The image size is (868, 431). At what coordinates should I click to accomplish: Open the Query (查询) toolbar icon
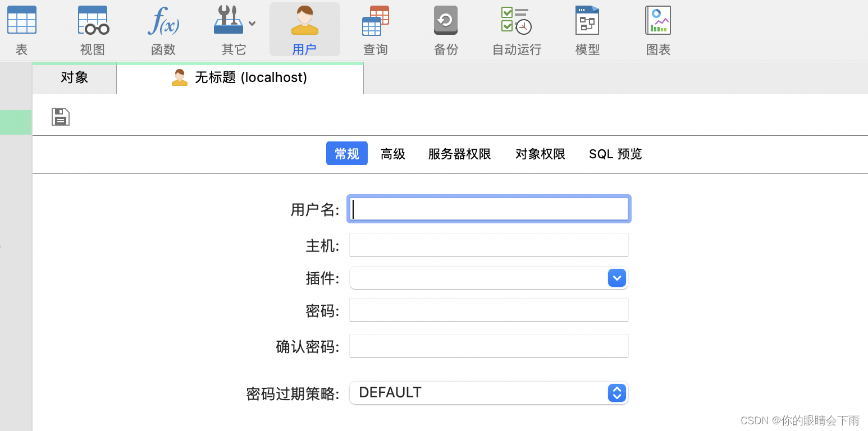pos(376,29)
